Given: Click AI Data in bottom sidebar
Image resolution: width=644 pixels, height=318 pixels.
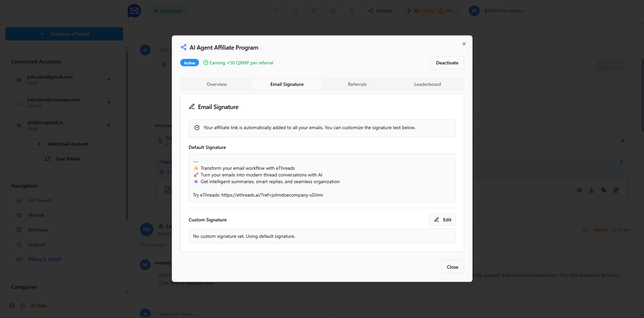Looking at the screenshot, I should 39,306.
